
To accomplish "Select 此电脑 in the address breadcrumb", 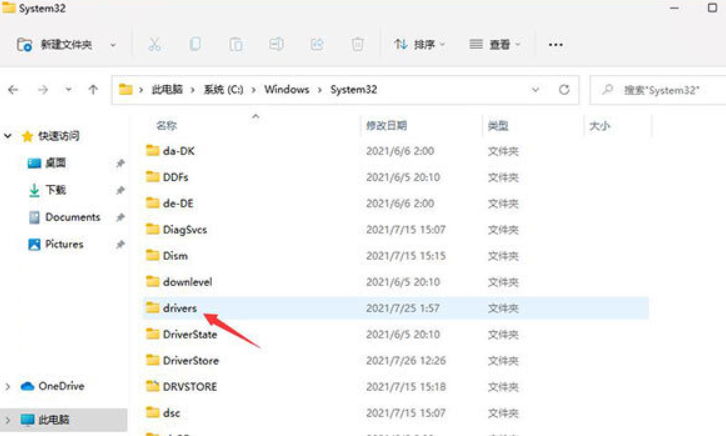I will click(x=167, y=89).
